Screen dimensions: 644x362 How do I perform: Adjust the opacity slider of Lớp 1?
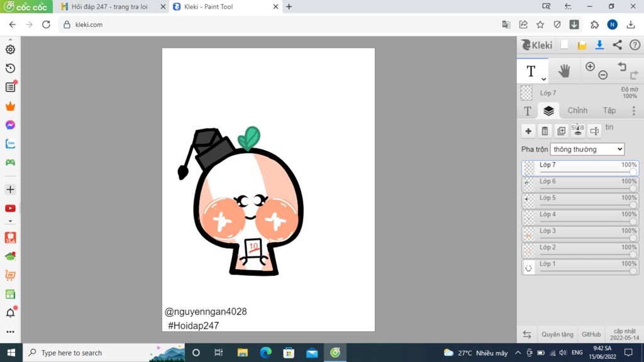tap(588, 271)
